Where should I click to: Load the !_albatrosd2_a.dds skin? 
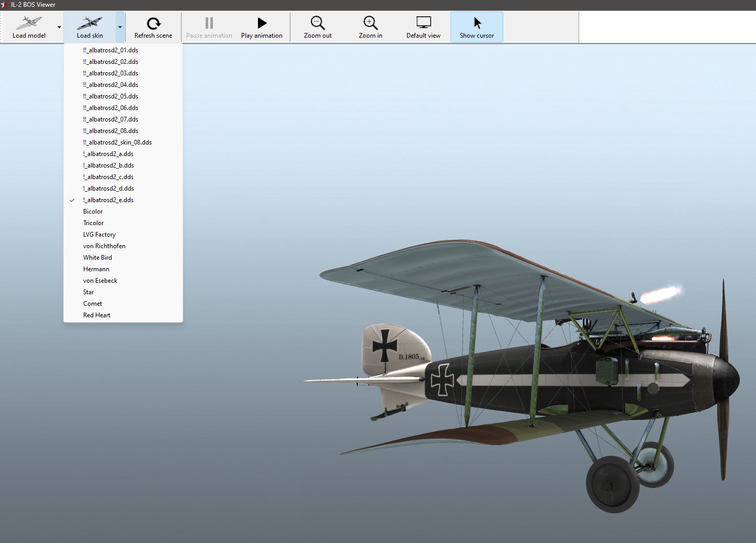(x=123, y=154)
